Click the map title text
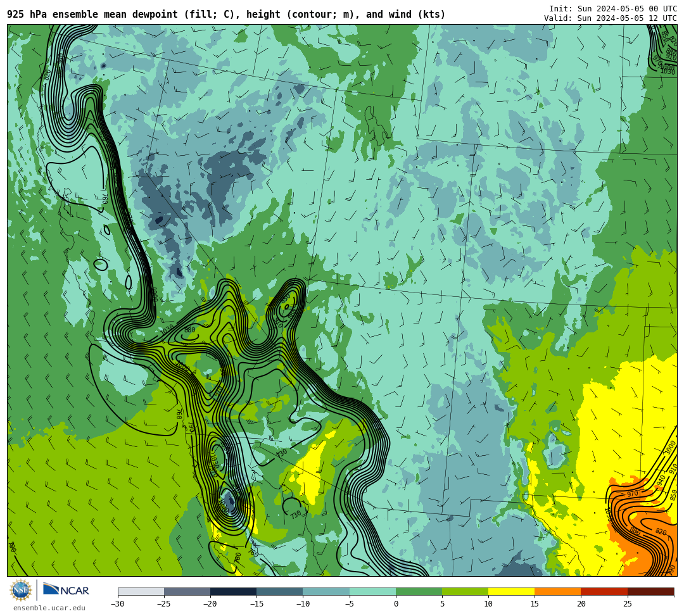The image size is (684, 616). [x=226, y=15]
